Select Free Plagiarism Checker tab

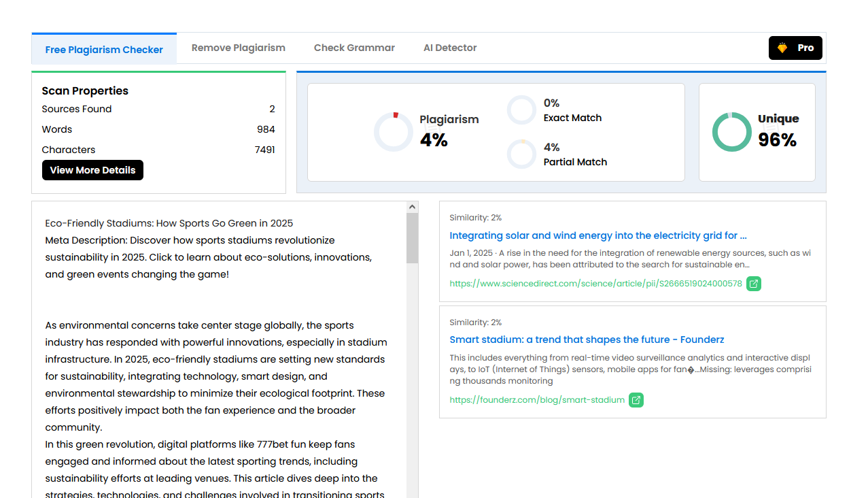pos(104,50)
